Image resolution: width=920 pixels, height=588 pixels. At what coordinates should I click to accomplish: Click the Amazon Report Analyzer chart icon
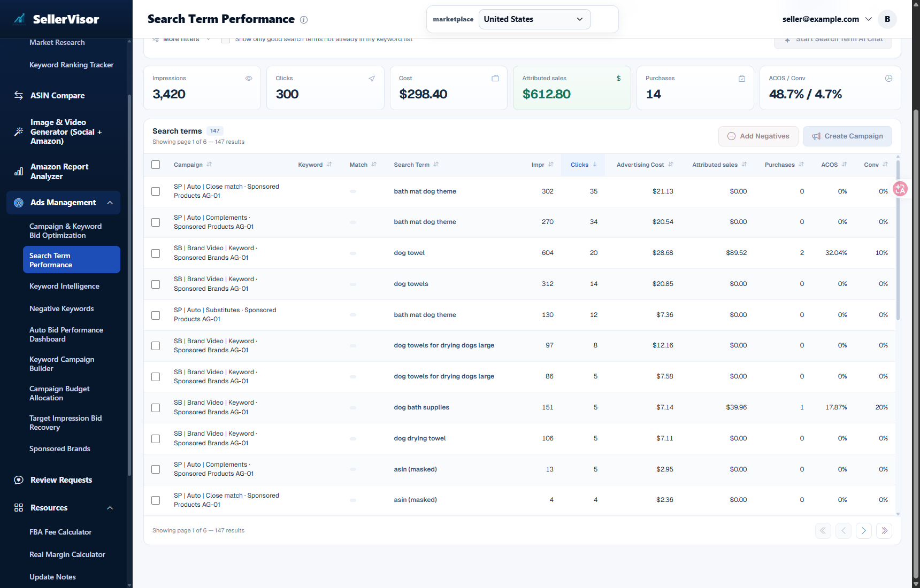(x=19, y=172)
